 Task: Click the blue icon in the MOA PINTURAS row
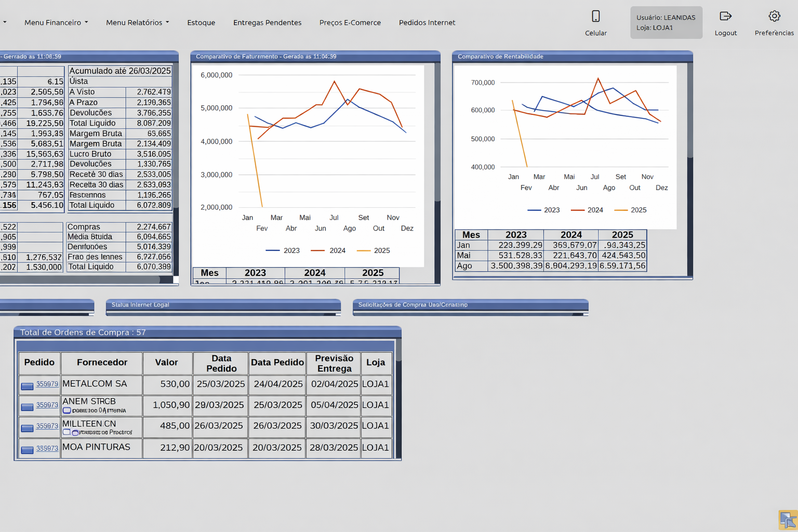tap(27, 450)
